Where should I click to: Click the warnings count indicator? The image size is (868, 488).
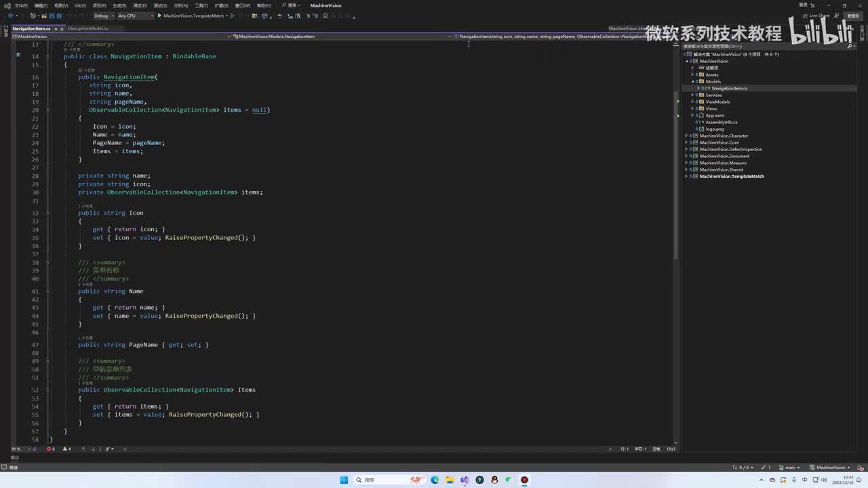[66, 449]
